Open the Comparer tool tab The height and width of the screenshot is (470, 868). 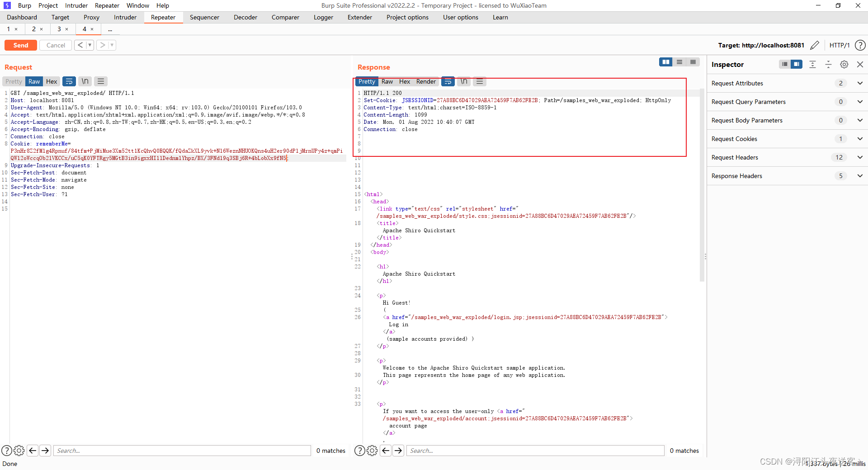(285, 17)
